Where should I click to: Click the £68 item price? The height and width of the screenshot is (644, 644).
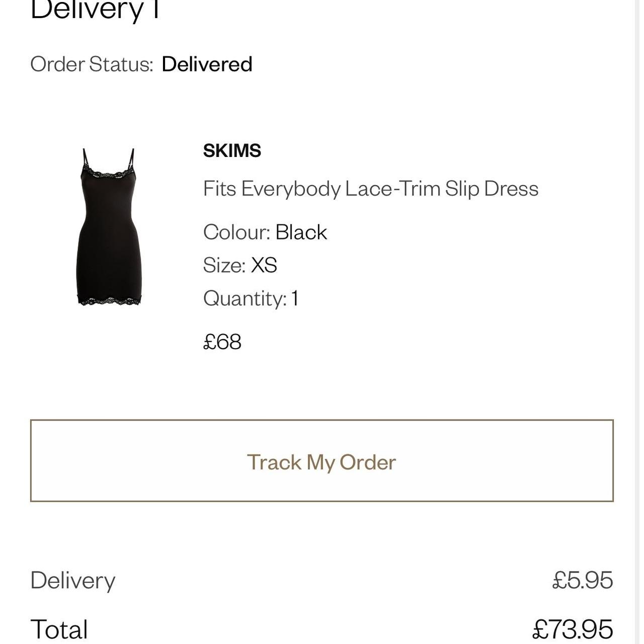222,342
